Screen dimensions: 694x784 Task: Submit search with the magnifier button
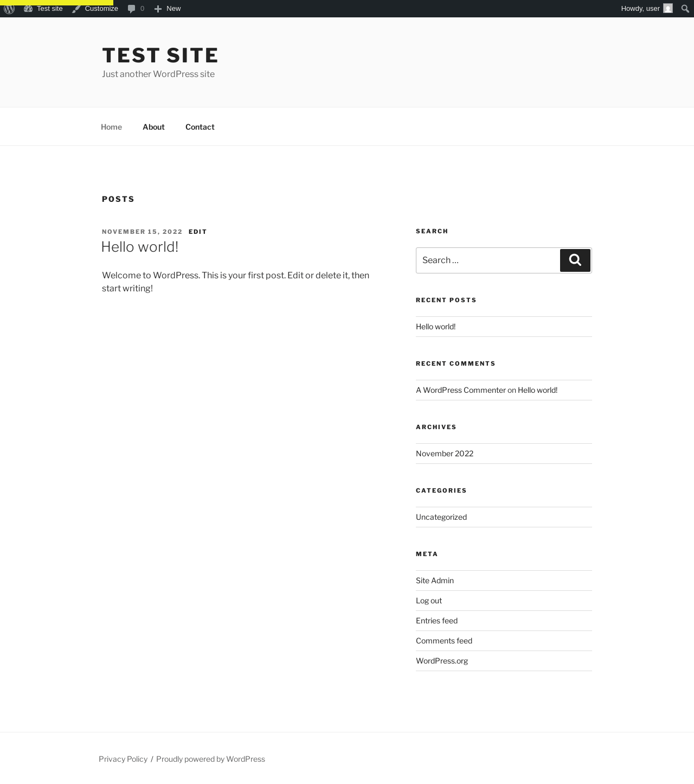coord(575,260)
